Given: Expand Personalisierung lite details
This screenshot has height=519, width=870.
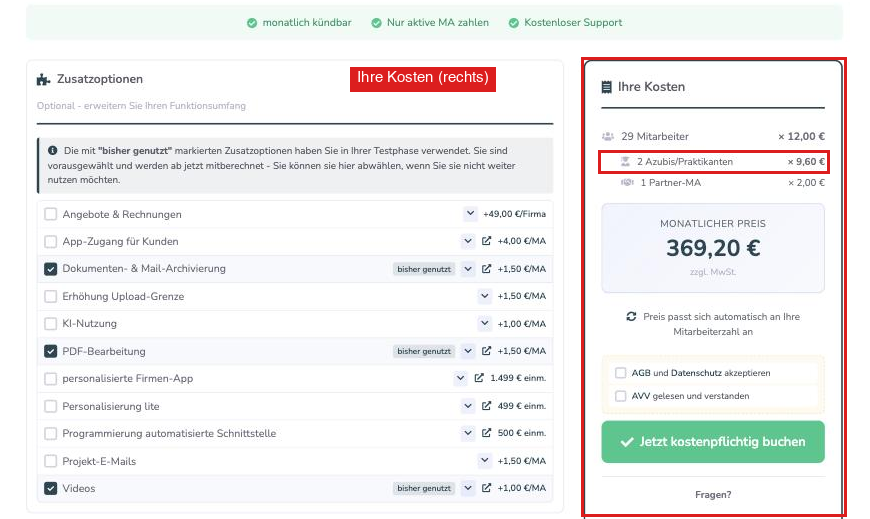Looking at the screenshot, I should pyautogui.click(x=468, y=406).
